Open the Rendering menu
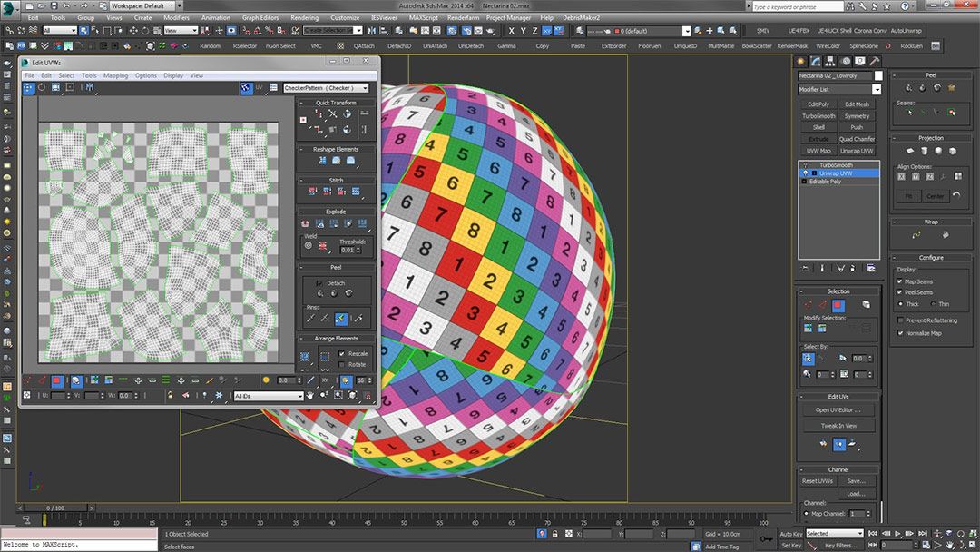 [304, 17]
